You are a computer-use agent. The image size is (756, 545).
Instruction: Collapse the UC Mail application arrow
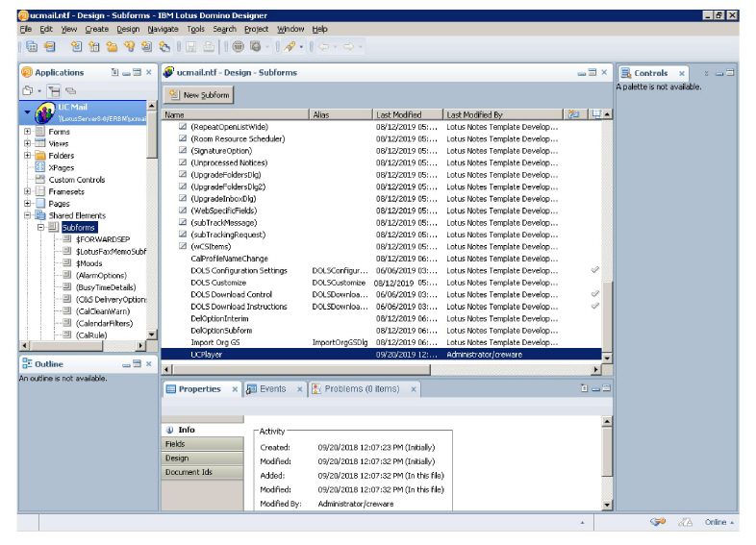(x=28, y=111)
